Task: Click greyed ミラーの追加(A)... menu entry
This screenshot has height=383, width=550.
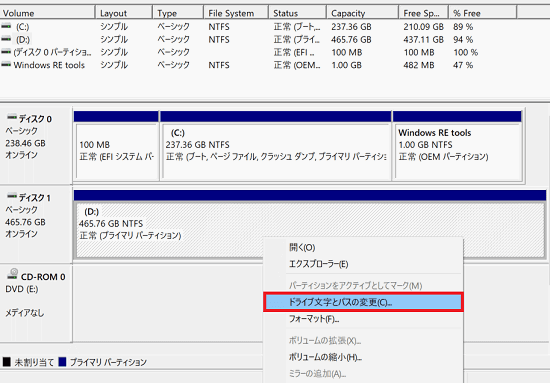Action: 363,374
